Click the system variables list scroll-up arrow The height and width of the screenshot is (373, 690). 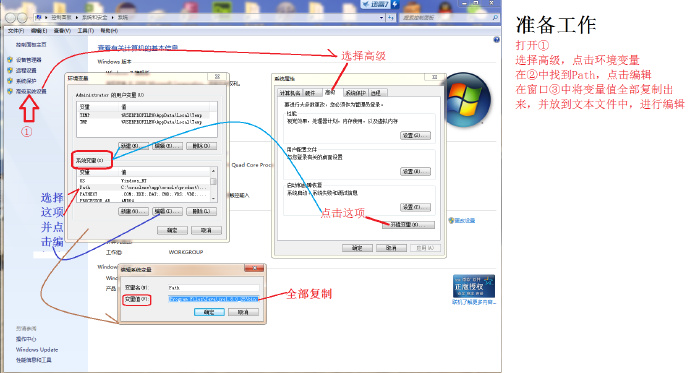213,171
